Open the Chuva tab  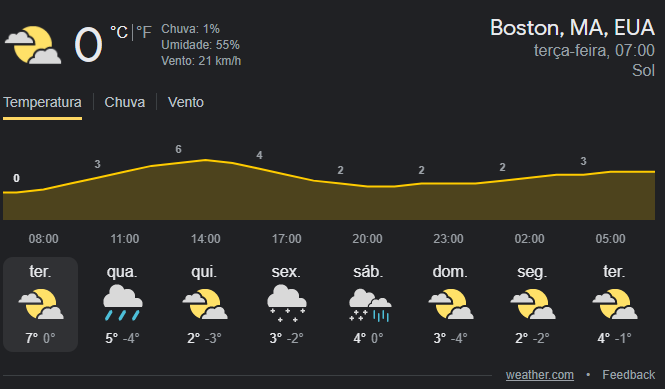pyautogui.click(x=125, y=102)
